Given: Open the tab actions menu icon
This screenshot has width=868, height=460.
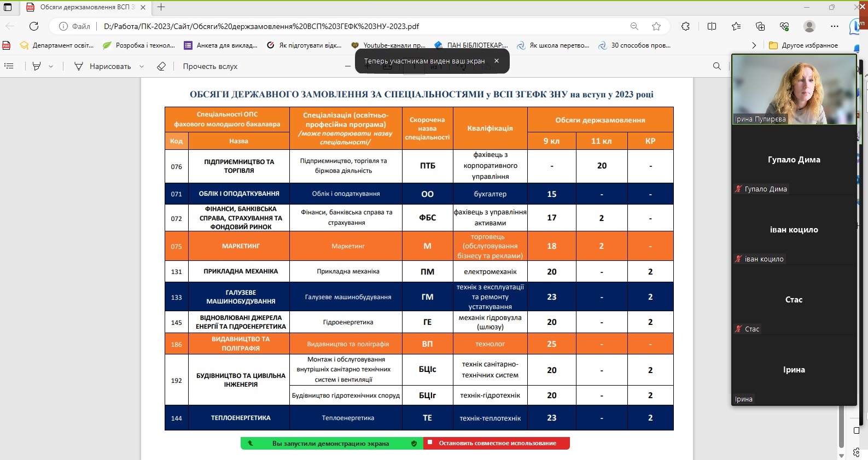Looking at the screenshot, I should [8, 7].
